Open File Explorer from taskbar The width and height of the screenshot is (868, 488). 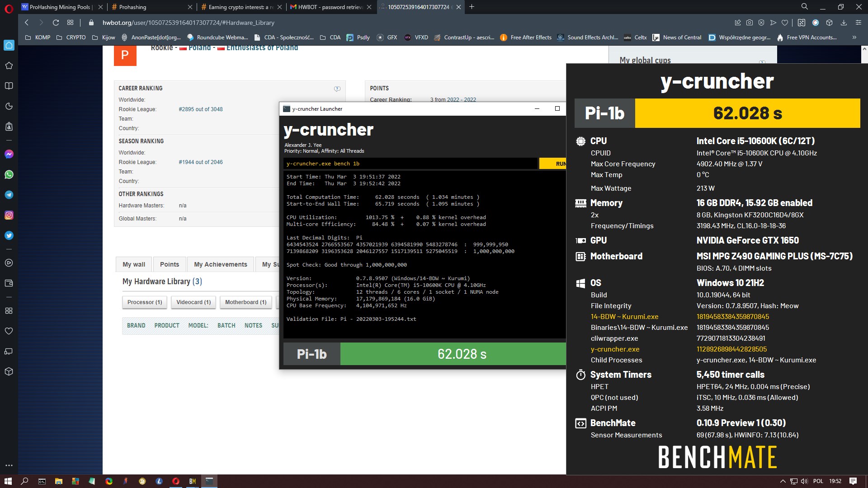point(58,481)
